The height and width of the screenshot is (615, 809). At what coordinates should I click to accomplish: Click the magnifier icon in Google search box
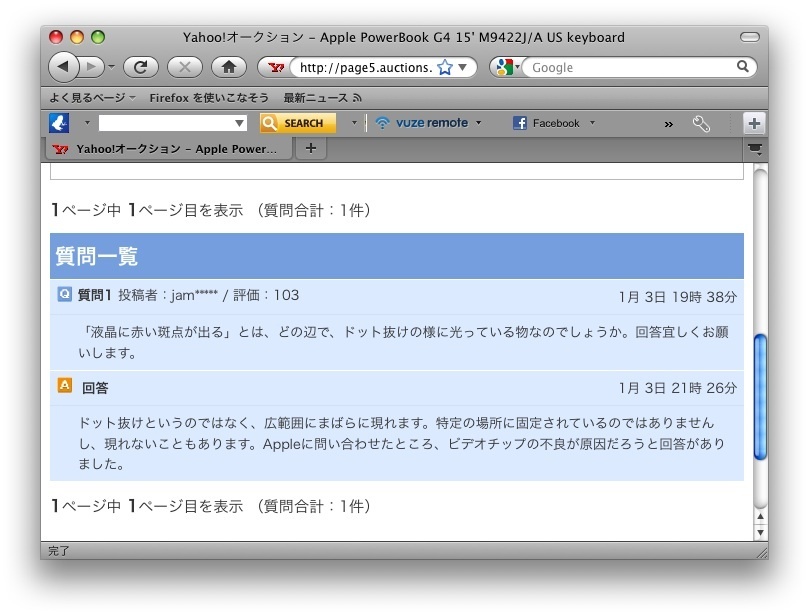[x=743, y=67]
